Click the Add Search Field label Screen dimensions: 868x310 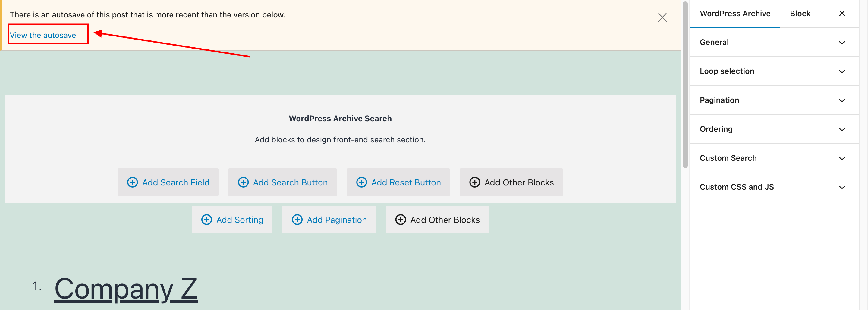tap(175, 182)
